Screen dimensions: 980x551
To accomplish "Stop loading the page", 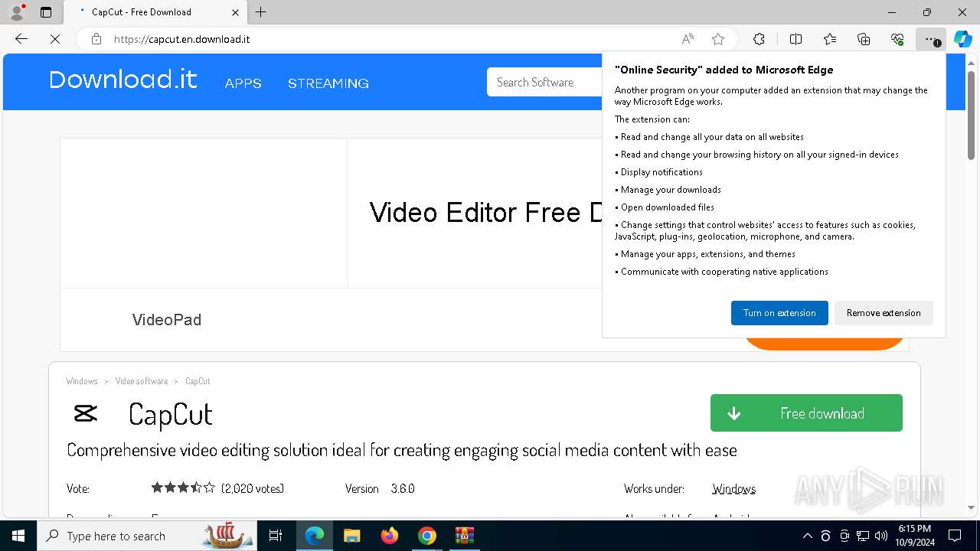I will click(55, 39).
